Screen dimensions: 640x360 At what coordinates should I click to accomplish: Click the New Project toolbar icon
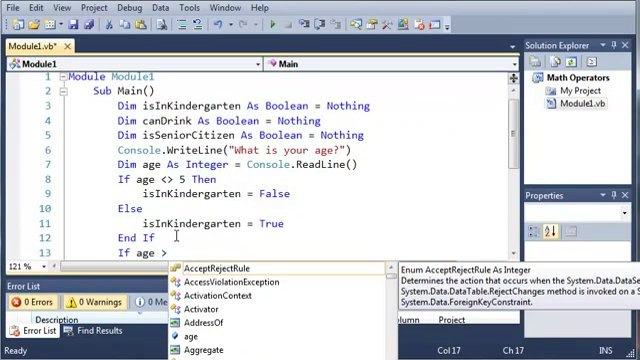pos(18,25)
